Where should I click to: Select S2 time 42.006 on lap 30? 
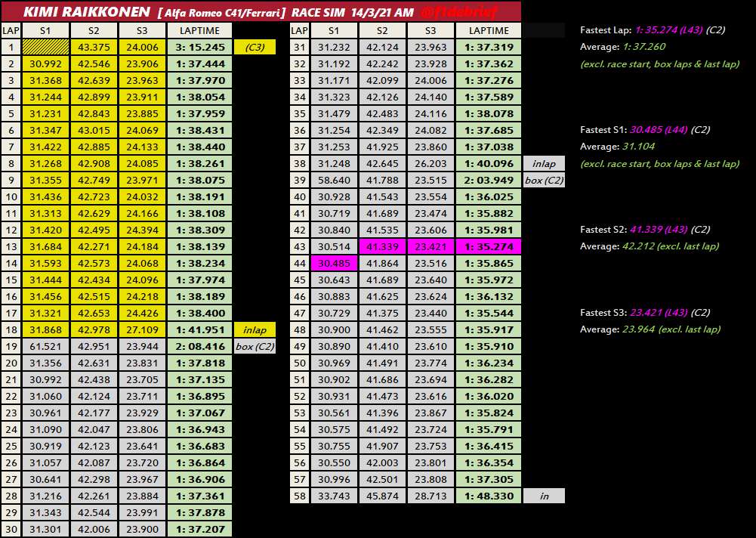[94, 530]
